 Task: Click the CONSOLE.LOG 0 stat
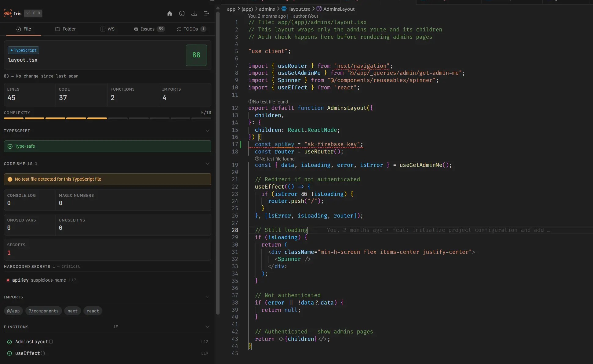point(30,200)
